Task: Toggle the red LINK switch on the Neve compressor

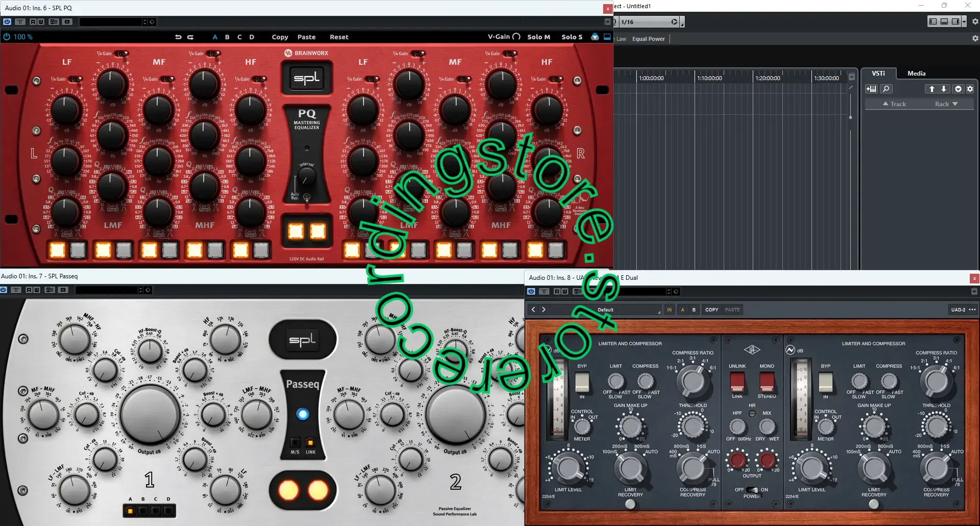Action: [x=737, y=381]
